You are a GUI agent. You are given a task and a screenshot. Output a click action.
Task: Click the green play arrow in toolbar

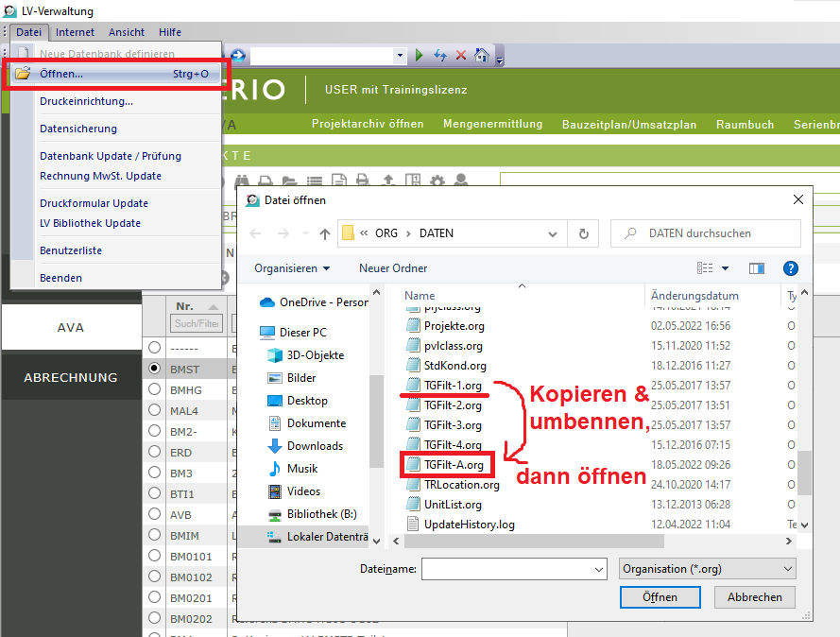[420, 55]
